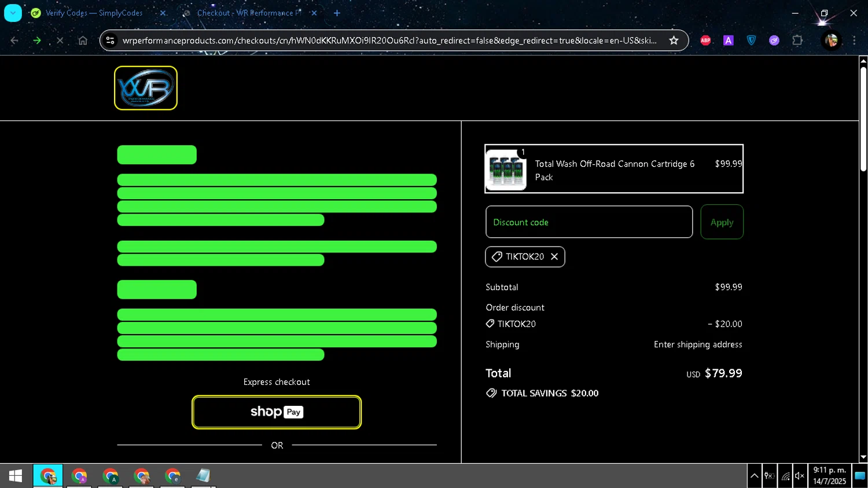Show hidden system tray icons

tap(755, 476)
